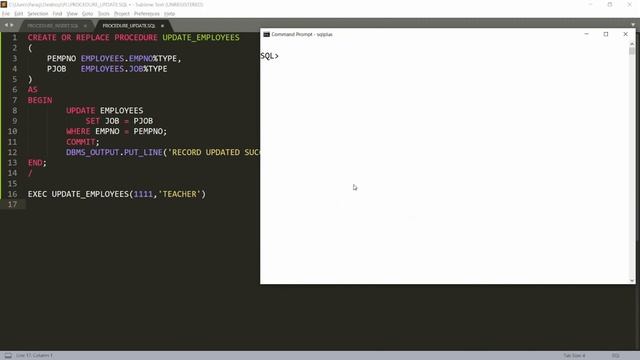Click 'TEACHER' string on line 16
640x360 pixels.
click(x=179, y=194)
